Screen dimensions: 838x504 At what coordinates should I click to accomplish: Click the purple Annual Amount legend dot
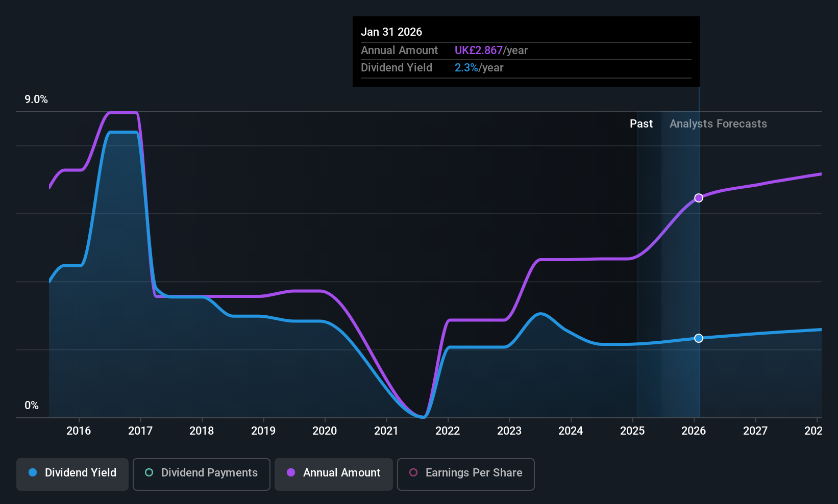point(291,472)
